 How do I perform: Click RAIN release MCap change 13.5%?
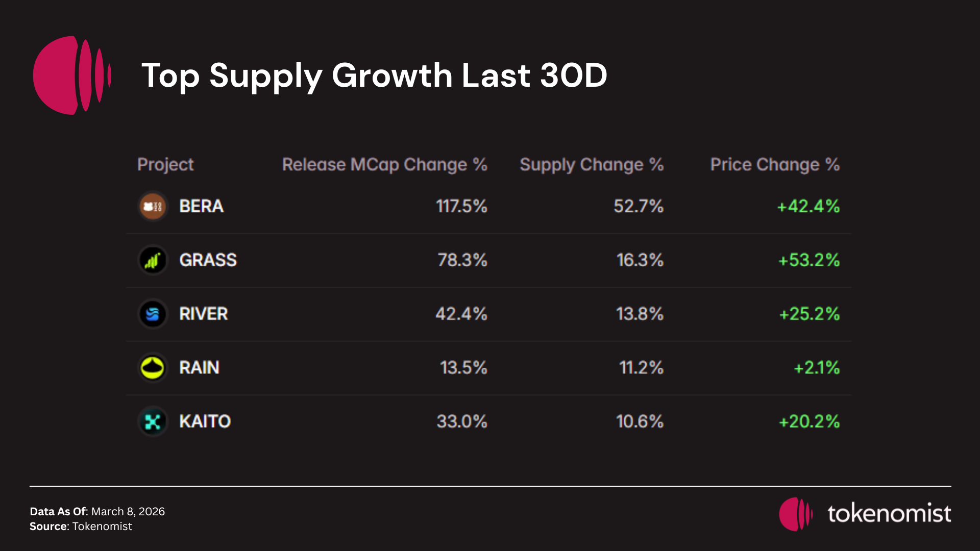point(463,368)
